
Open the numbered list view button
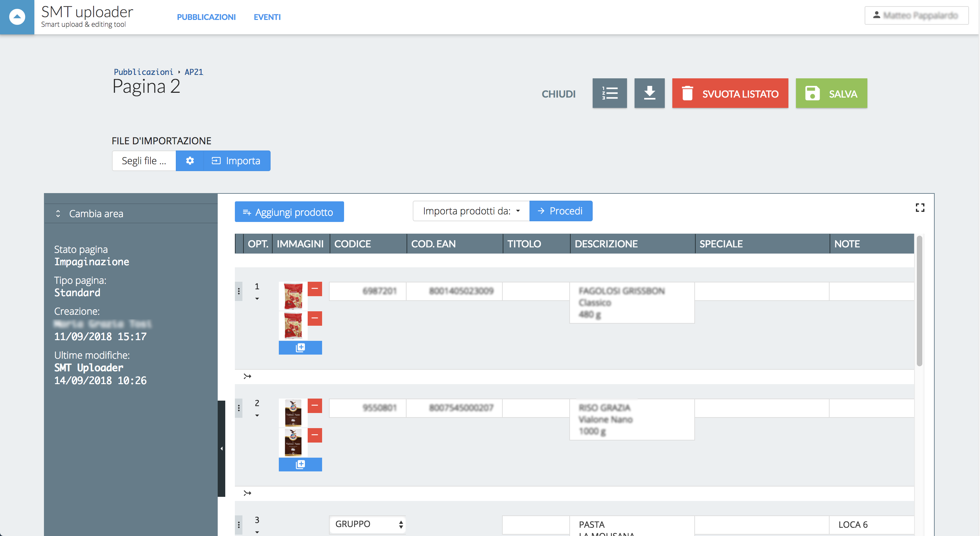(609, 93)
